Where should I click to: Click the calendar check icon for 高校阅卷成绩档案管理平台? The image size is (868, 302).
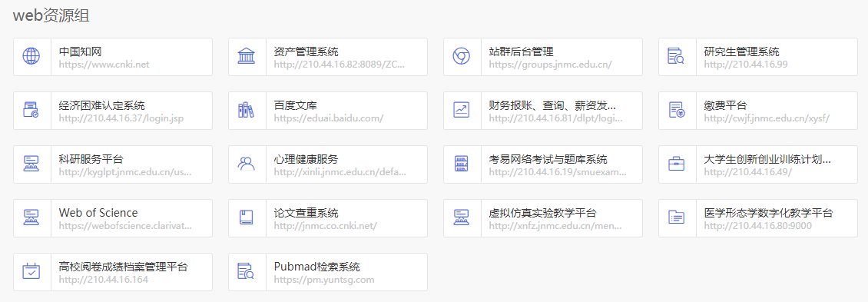tap(31, 271)
